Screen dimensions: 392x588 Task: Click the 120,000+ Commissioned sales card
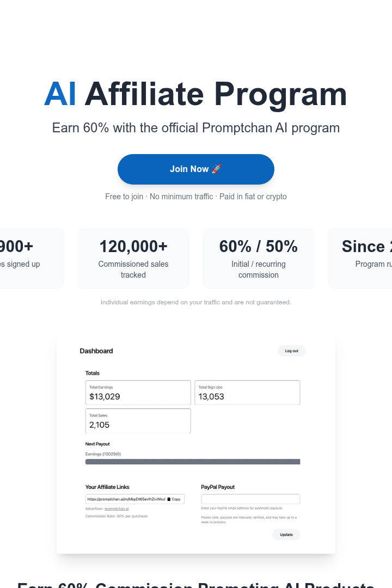(133, 259)
